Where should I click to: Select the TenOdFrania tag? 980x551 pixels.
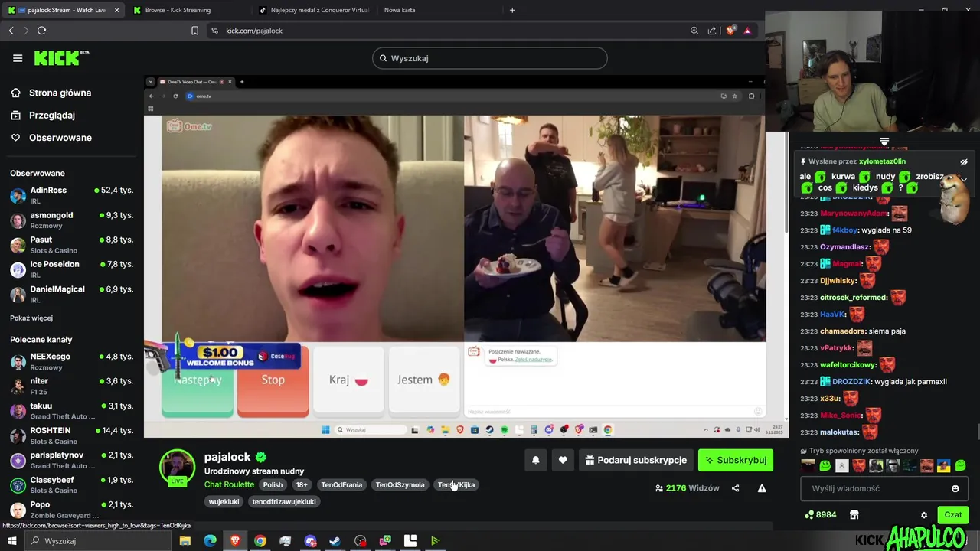click(x=341, y=484)
